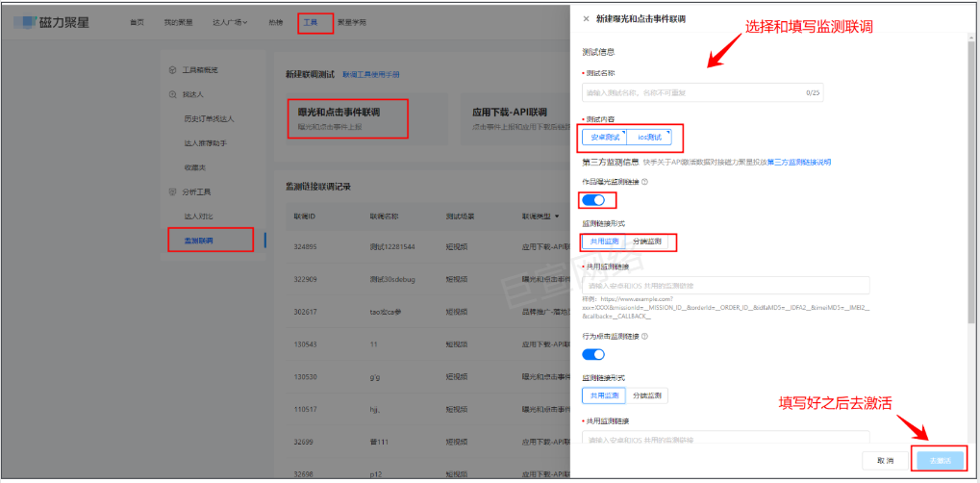Viewport: 980px width, 483px height.
Task: Open 热榜 in the top navigation
Action: point(275,22)
